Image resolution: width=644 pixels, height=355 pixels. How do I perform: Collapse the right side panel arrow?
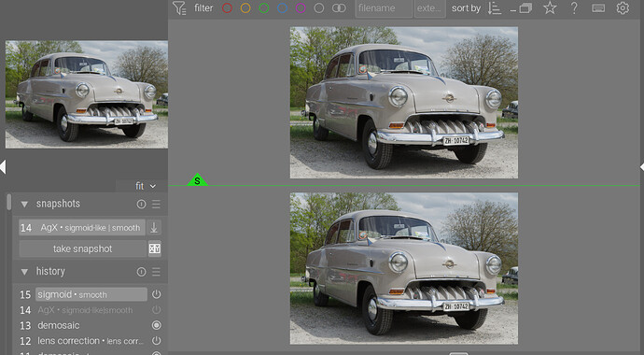tap(641, 167)
